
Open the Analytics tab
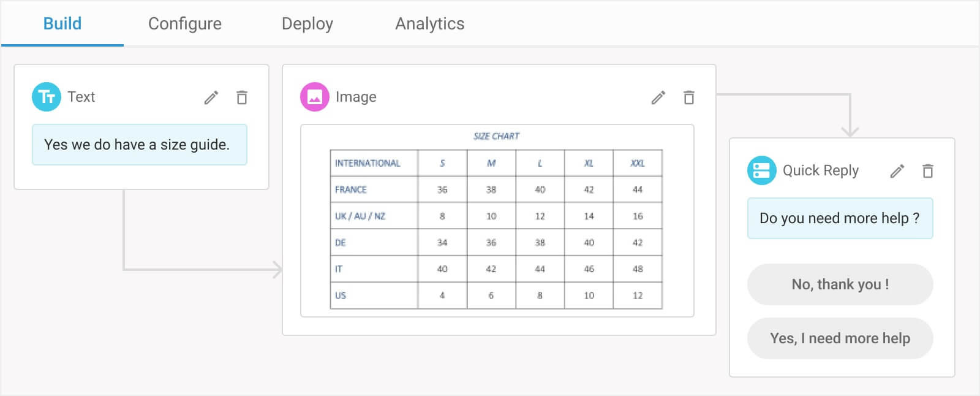430,23
